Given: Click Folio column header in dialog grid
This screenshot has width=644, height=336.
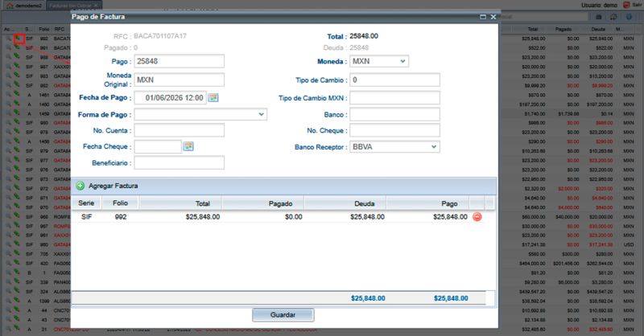Looking at the screenshot, I should click(120, 203).
